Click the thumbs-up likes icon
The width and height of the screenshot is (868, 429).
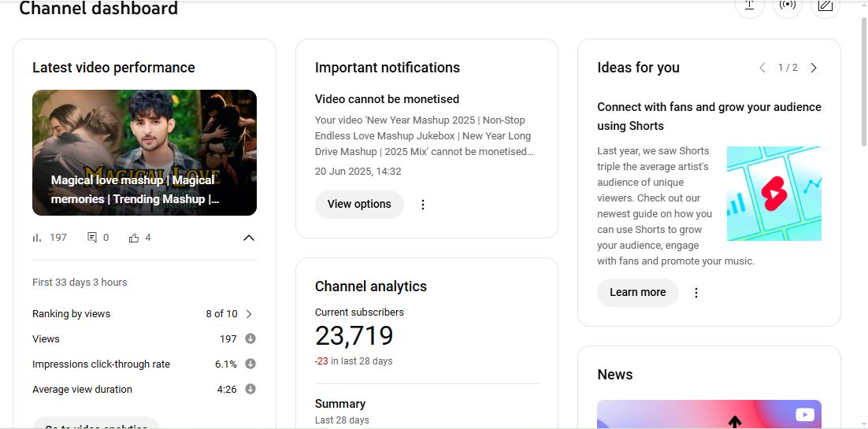pos(134,238)
